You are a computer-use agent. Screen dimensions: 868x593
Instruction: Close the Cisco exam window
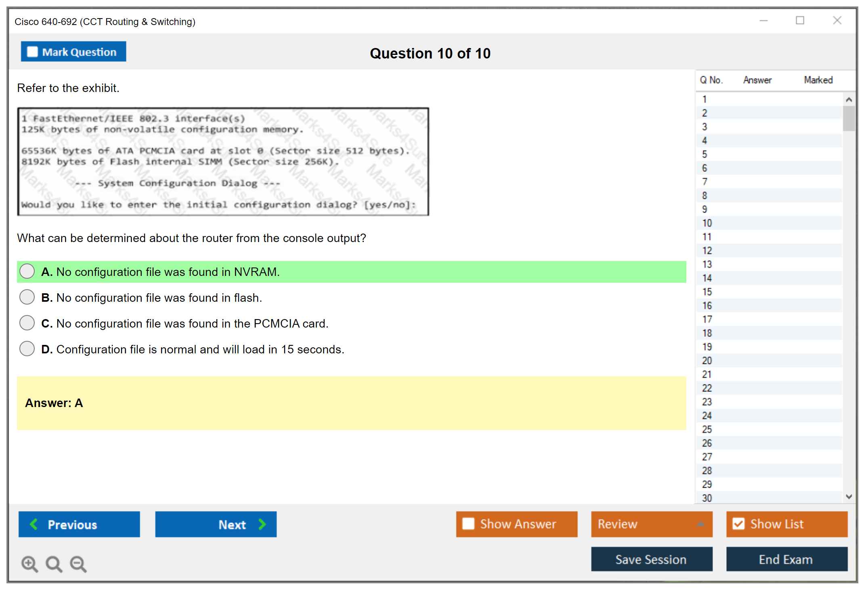point(837,21)
